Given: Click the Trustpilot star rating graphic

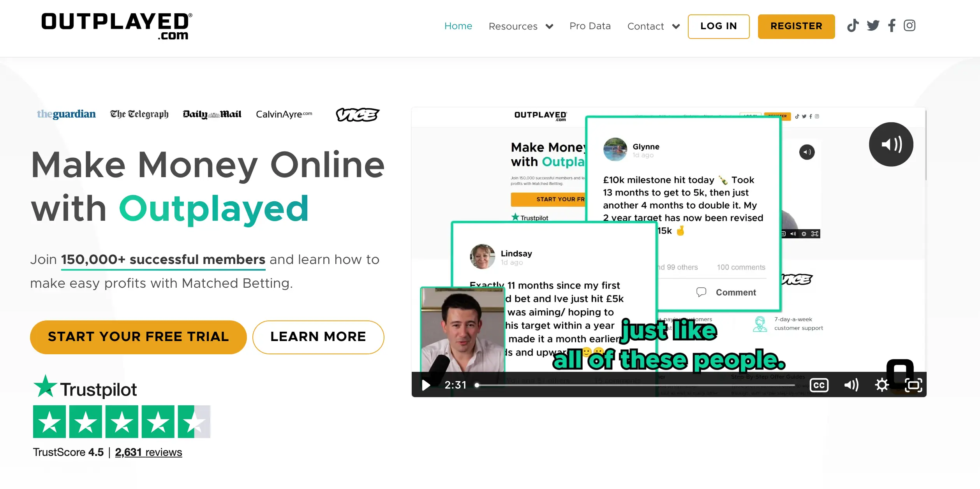Looking at the screenshot, I should click(122, 422).
